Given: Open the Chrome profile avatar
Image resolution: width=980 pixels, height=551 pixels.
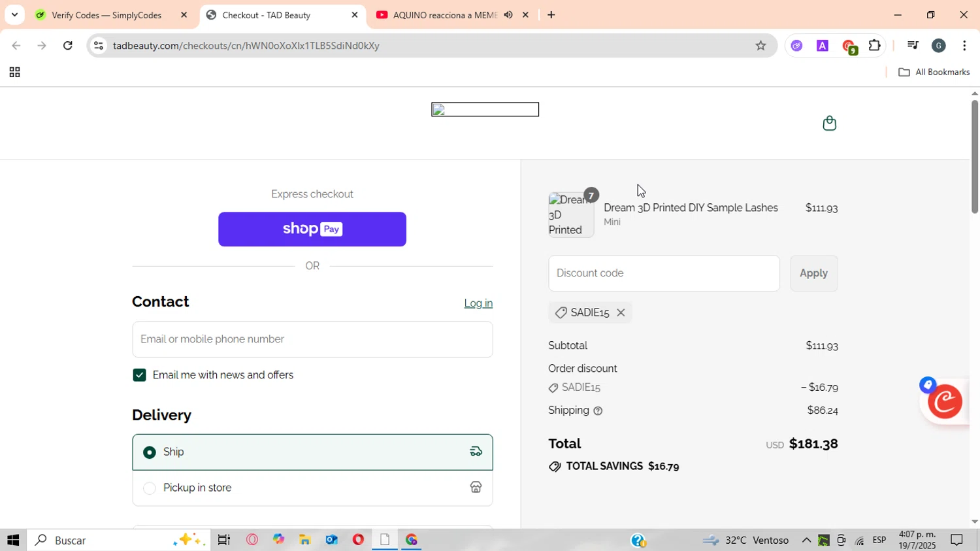Looking at the screenshot, I should tap(939, 46).
